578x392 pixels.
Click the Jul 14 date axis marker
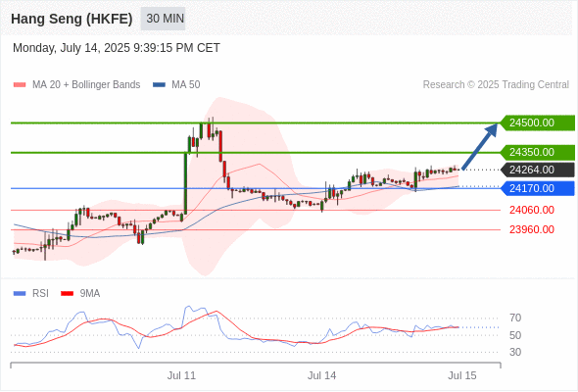click(x=321, y=375)
